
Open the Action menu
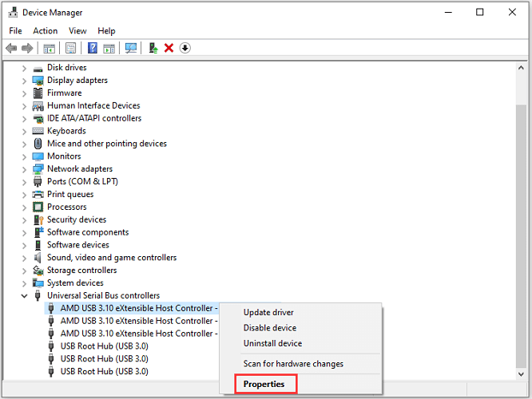45,31
